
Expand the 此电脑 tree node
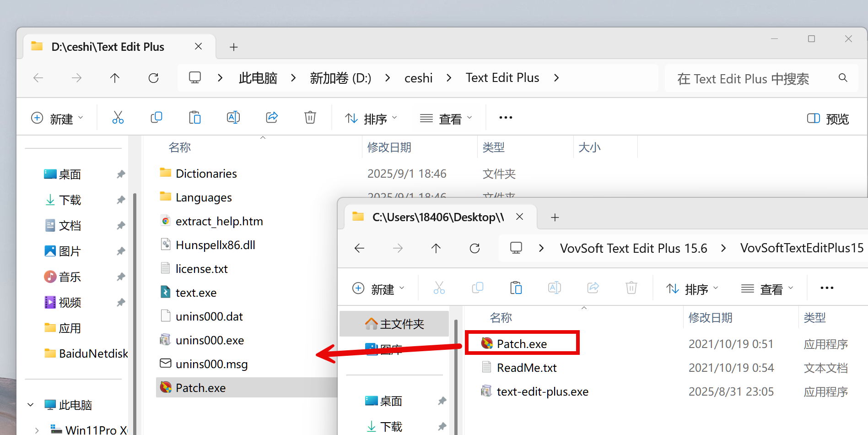coord(31,405)
